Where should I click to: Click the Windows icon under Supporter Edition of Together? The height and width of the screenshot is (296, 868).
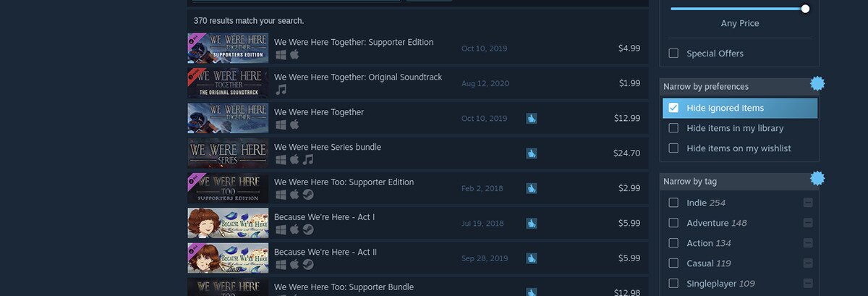click(x=281, y=55)
